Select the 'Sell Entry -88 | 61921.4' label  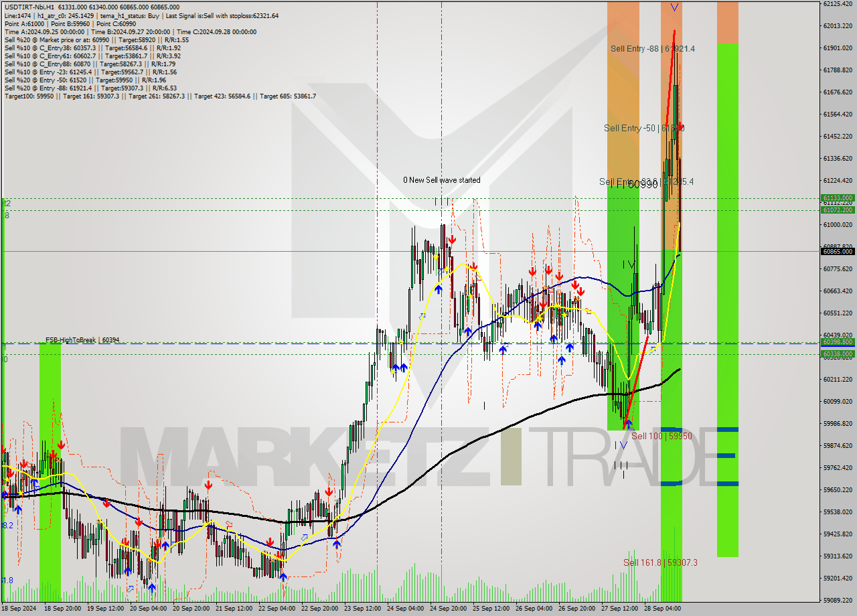coord(653,49)
